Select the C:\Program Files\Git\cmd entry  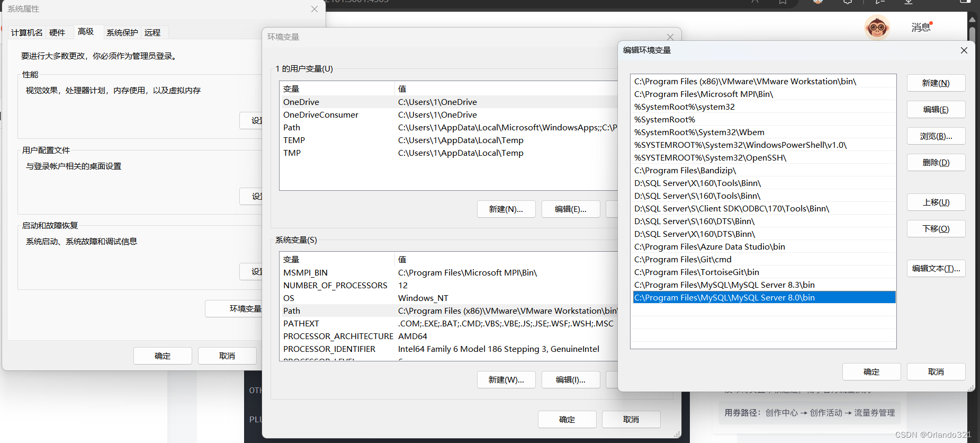(763, 259)
